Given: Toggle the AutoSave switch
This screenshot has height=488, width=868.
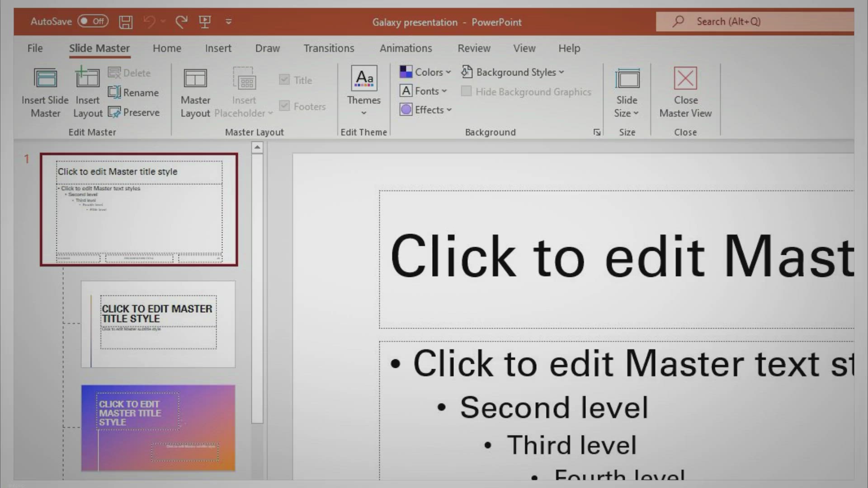Looking at the screenshot, I should 93,21.
